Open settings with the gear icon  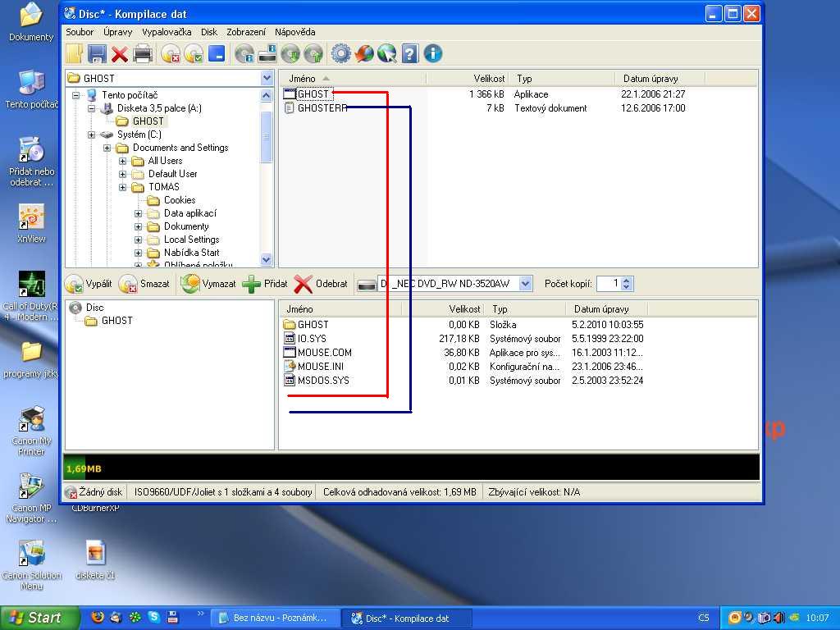point(340,53)
